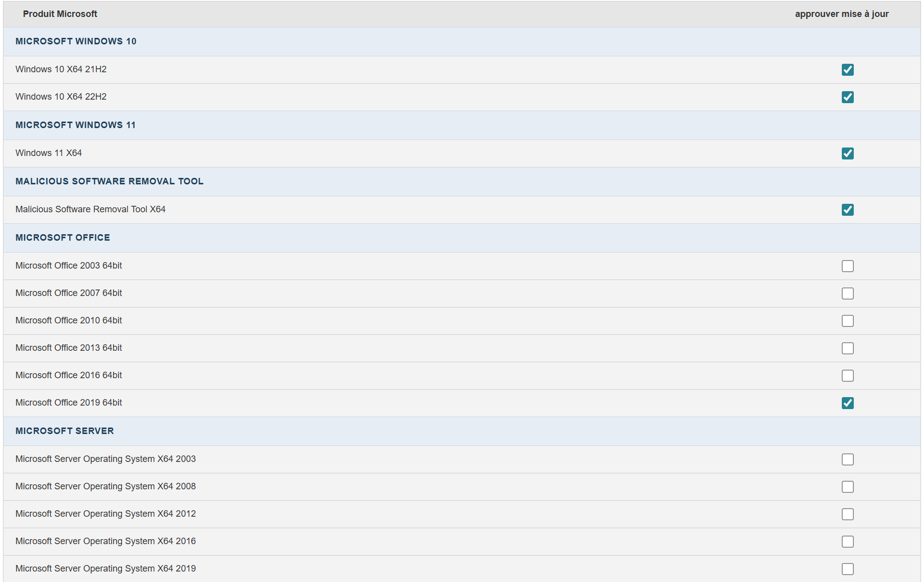
Task: Uncheck Windows 10 X64 22H2 update approval
Action: [x=847, y=97]
